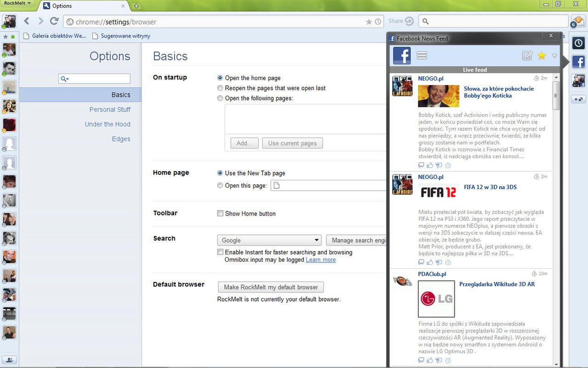Viewport: 588px width, 368px height.
Task: Open Galeria obiektów bookmark
Action: (54, 35)
